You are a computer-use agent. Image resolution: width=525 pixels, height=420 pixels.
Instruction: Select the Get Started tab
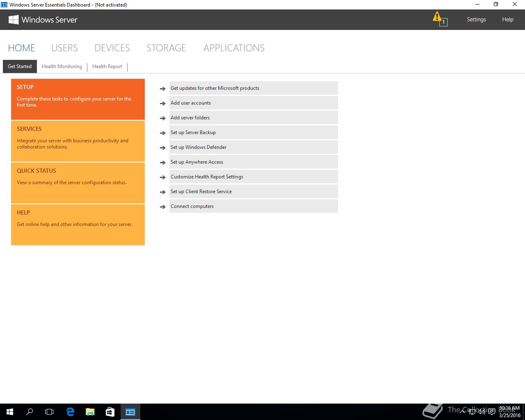click(x=20, y=66)
